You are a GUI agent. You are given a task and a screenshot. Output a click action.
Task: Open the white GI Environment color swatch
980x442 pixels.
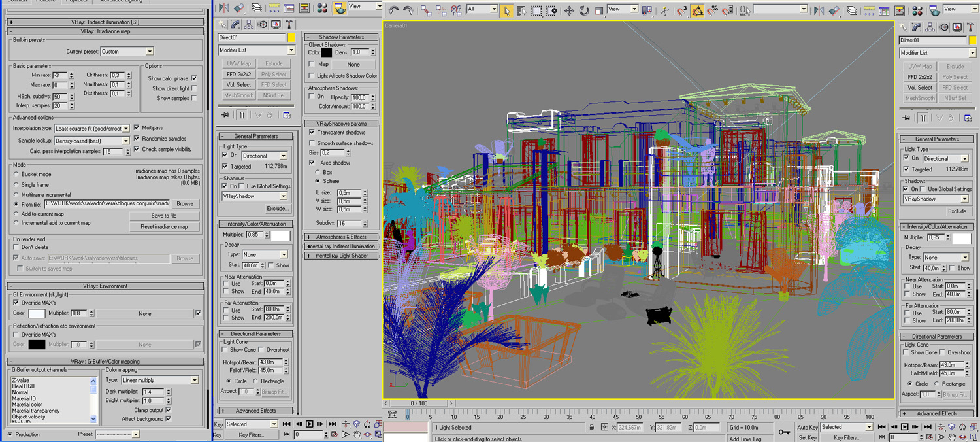click(37, 314)
